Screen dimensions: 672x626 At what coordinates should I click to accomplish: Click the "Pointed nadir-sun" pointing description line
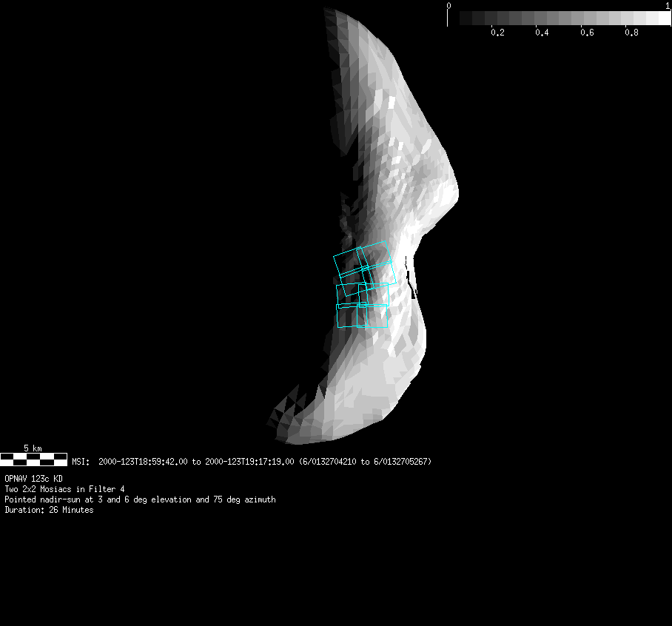(140, 499)
